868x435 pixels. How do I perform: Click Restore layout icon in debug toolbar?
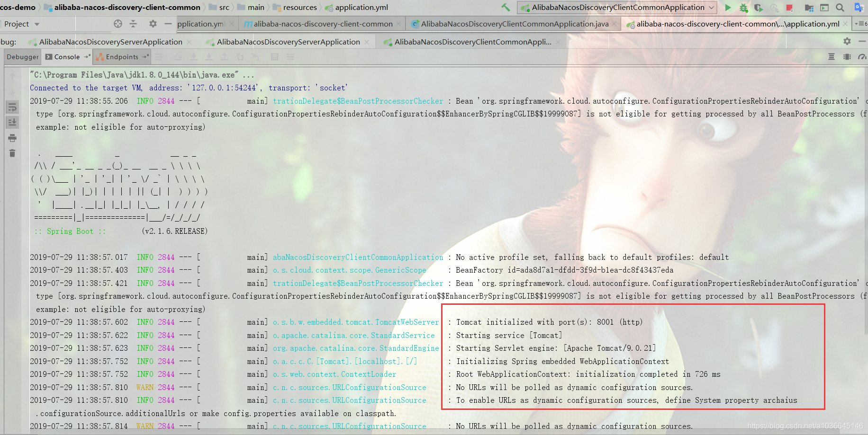pyautogui.click(x=832, y=57)
